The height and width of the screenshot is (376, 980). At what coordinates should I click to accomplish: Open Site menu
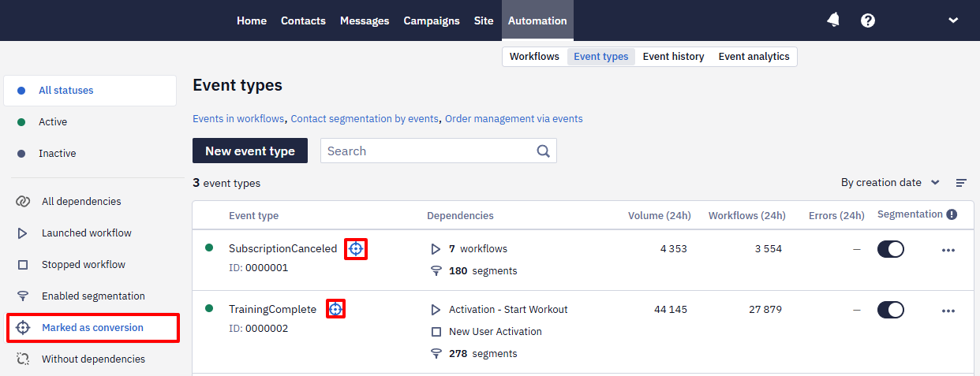[484, 20]
